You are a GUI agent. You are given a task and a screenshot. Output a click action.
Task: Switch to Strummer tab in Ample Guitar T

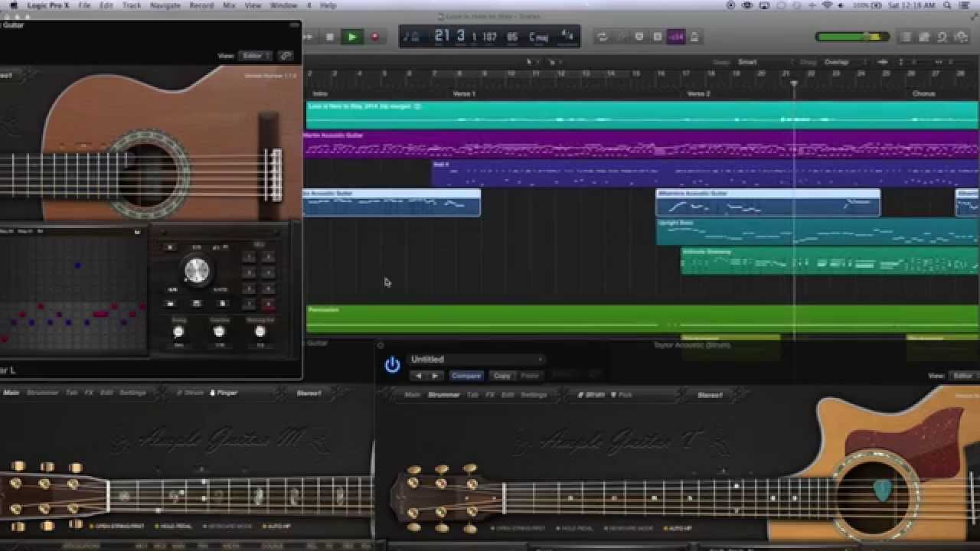[x=443, y=395]
